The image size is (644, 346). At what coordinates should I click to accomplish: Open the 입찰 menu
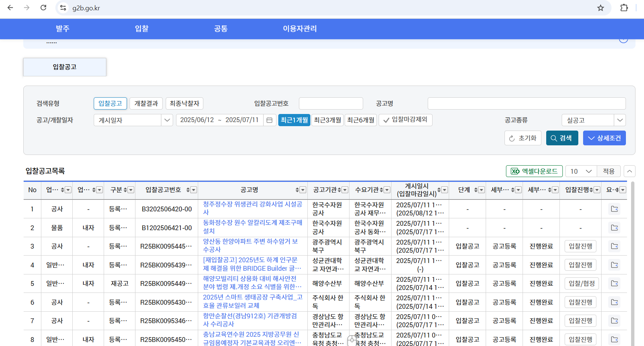tap(142, 29)
